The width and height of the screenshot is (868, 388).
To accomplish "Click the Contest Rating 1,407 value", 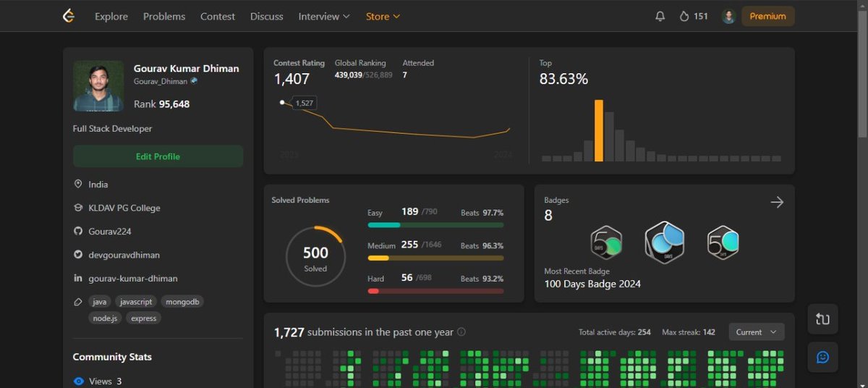I will tap(292, 79).
